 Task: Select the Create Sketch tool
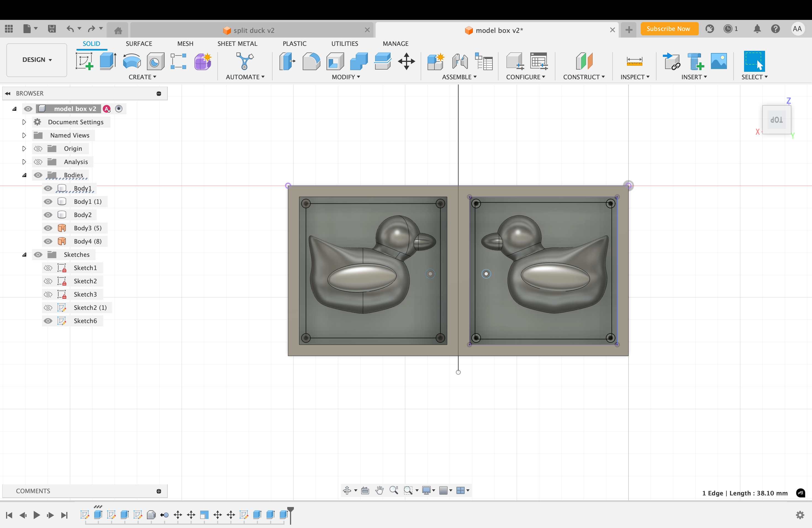[x=84, y=61]
